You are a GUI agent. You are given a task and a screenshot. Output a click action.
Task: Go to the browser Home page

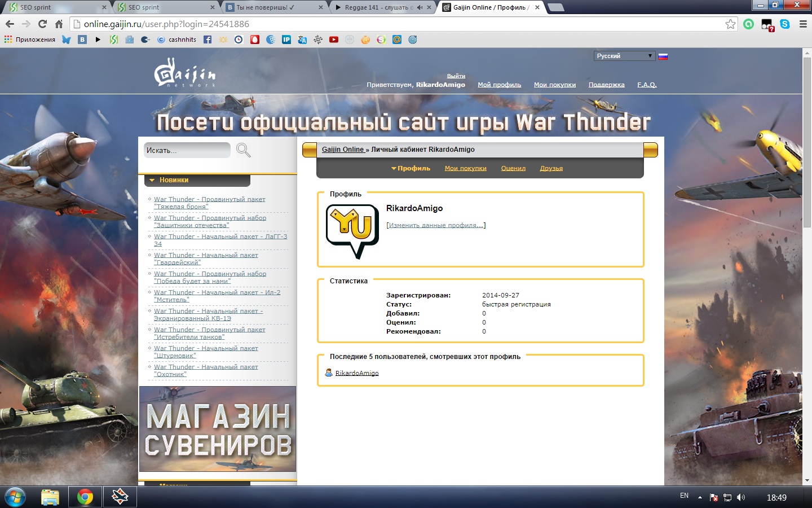[x=59, y=24]
